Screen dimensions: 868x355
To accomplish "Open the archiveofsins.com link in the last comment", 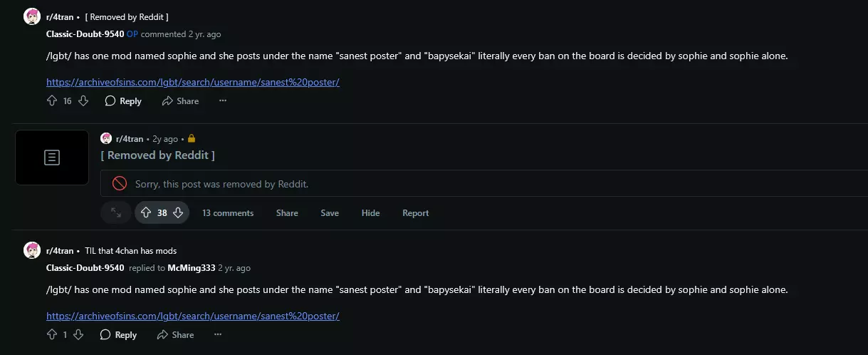I will pos(193,316).
